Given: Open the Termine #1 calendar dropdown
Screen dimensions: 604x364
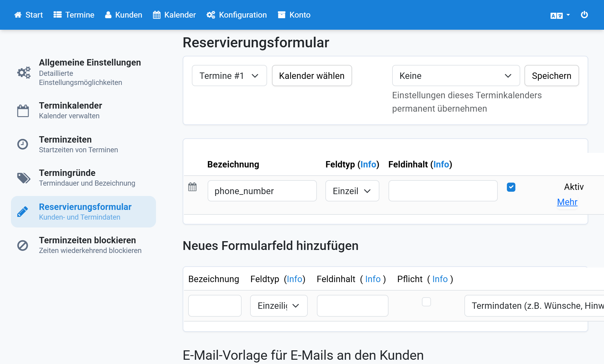Looking at the screenshot, I should tap(229, 76).
